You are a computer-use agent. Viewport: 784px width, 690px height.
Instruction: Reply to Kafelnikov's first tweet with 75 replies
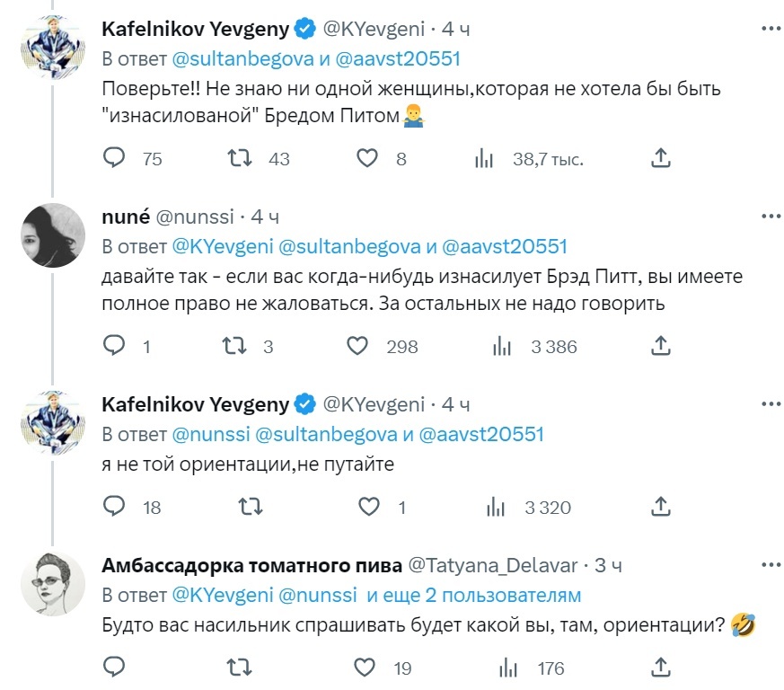point(114,158)
